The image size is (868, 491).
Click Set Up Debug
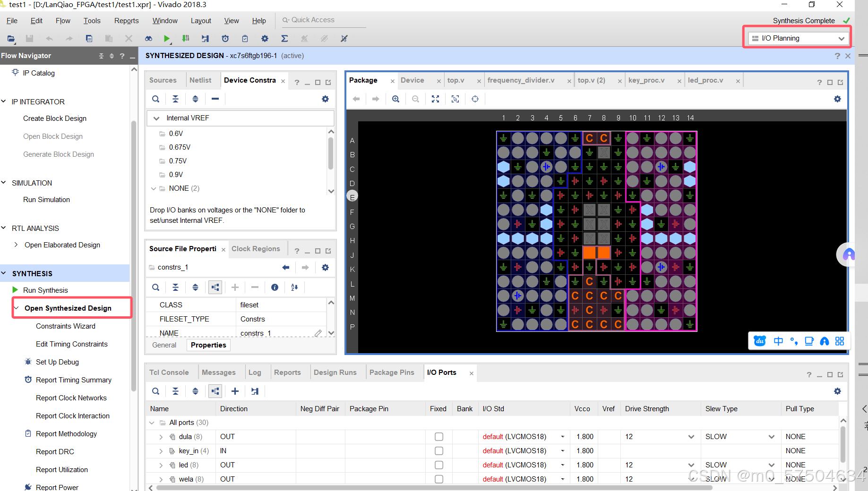[x=57, y=362]
